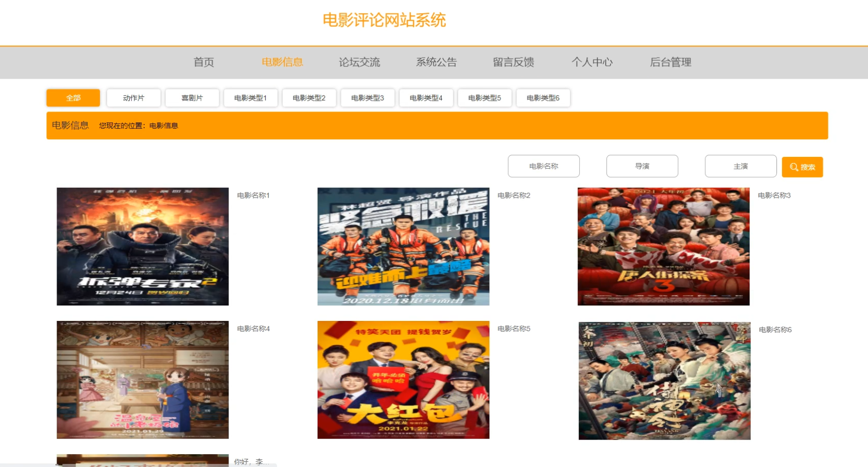Viewport: 868px width, 467px height.
Task: Go to 论坛交流 in the navigation bar
Action: point(359,62)
